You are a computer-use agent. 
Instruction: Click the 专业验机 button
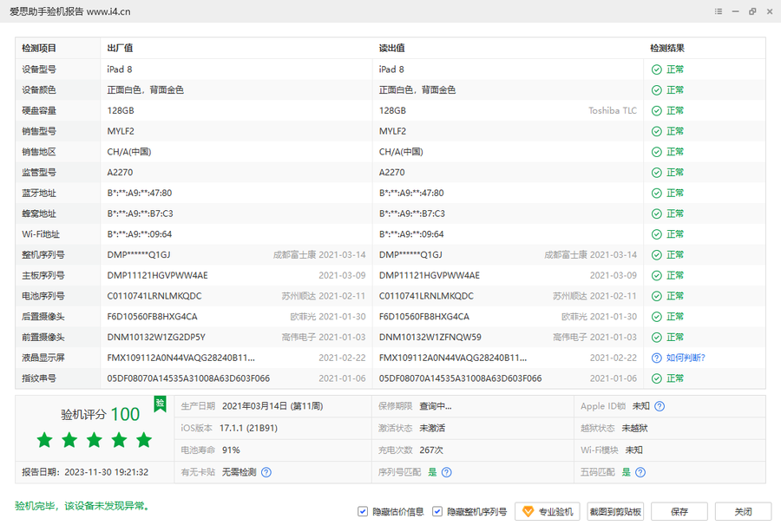pos(547,512)
